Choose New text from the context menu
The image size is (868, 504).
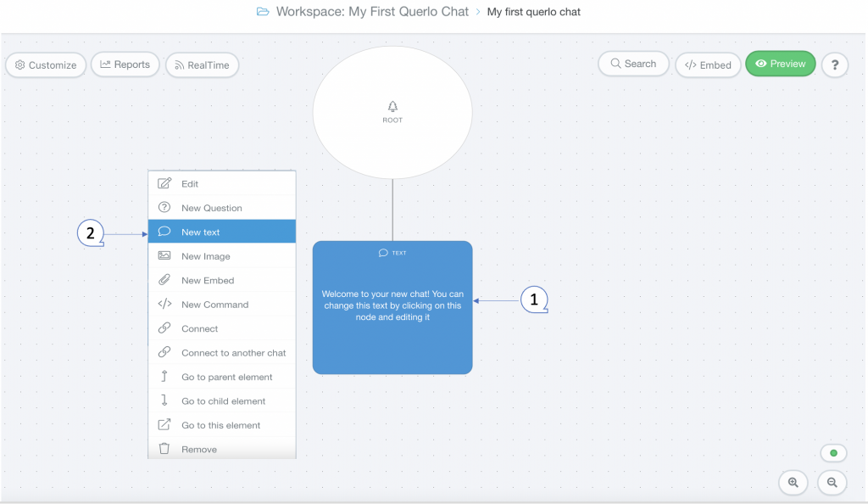222,232
